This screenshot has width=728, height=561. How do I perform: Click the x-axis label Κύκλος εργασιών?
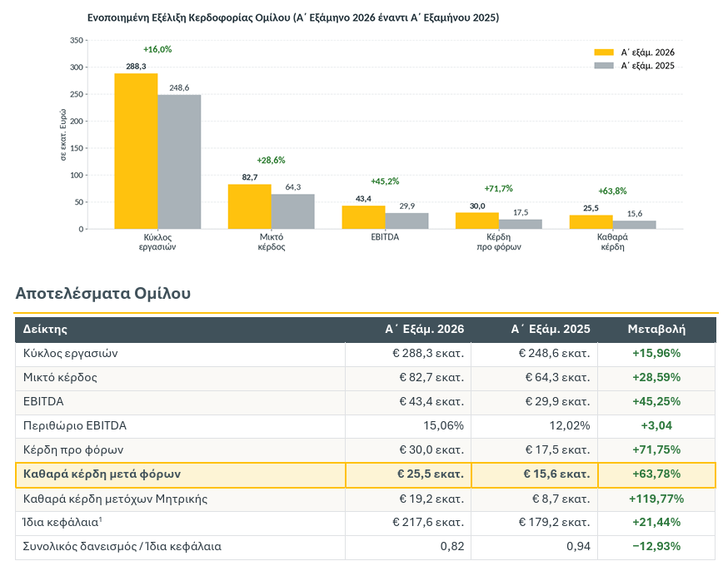pos(157,241)
